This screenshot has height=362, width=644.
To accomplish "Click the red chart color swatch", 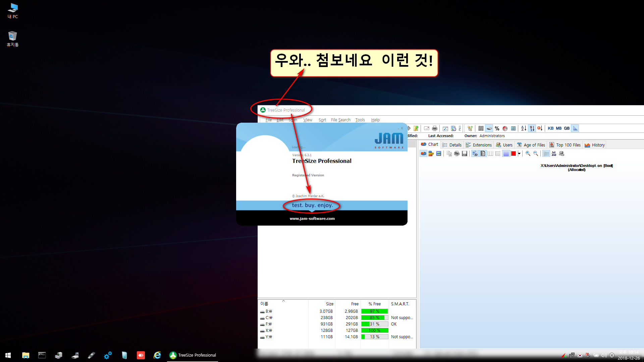I will [514, 154].
